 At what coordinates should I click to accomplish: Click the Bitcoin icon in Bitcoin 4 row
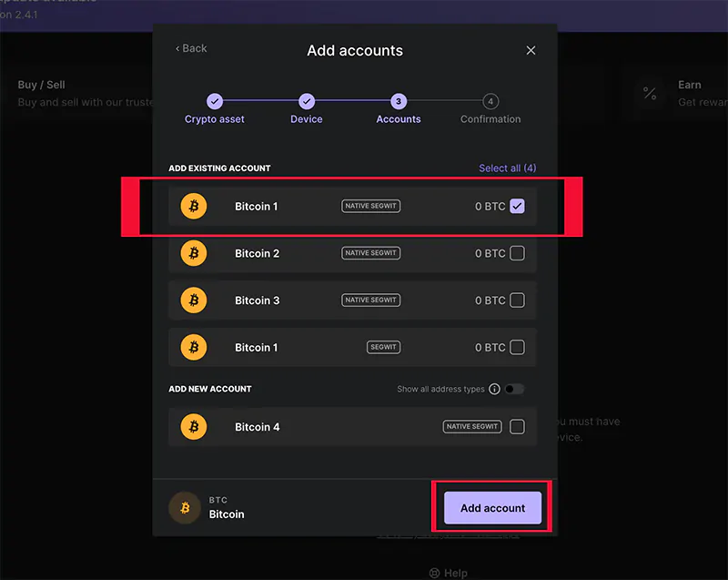(x=193, y=426)
